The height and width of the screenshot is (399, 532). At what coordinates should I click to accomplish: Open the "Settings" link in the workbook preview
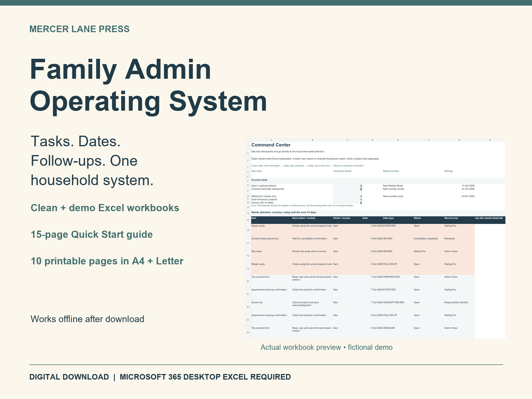tap(448, 171)
